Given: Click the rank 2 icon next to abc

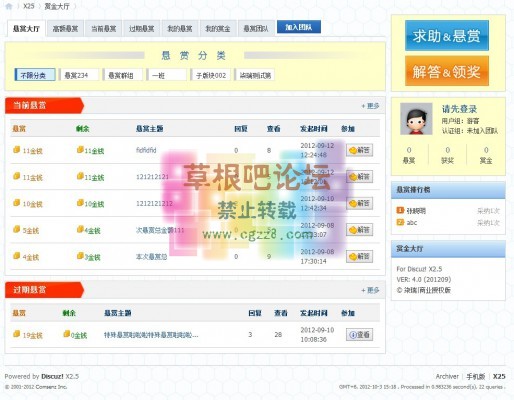Looking at the screenshot, I should pyautogui.click(x=400, y=222).
